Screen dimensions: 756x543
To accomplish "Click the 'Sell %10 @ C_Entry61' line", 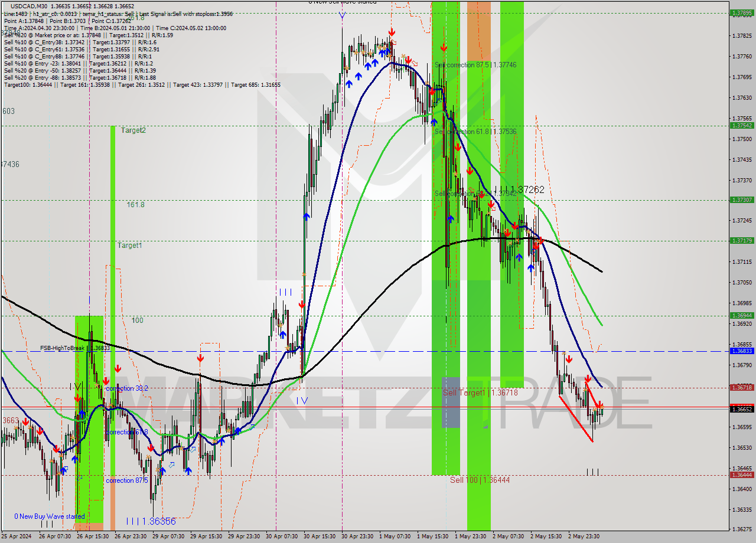I will [82, 49].
